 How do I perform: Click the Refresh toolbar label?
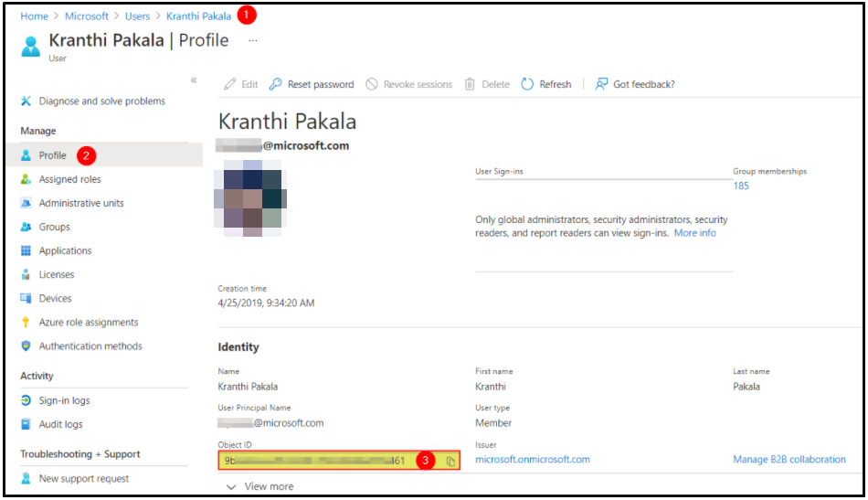point(556,84)
